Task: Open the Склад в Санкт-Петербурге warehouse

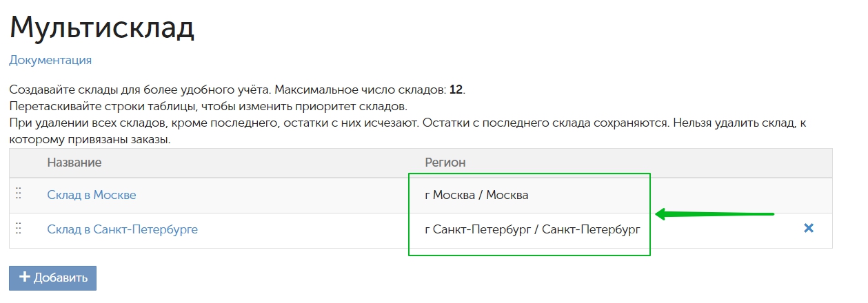Action: tap(122, 229)
